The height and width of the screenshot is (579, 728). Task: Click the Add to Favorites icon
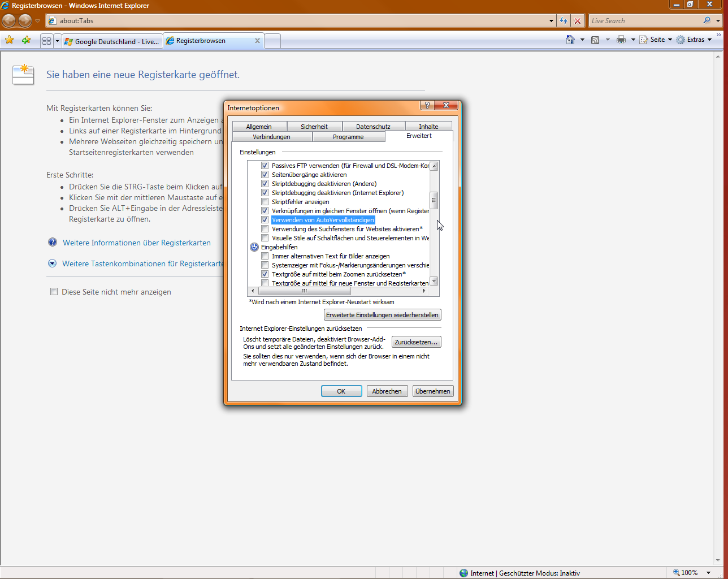(26, 40)
